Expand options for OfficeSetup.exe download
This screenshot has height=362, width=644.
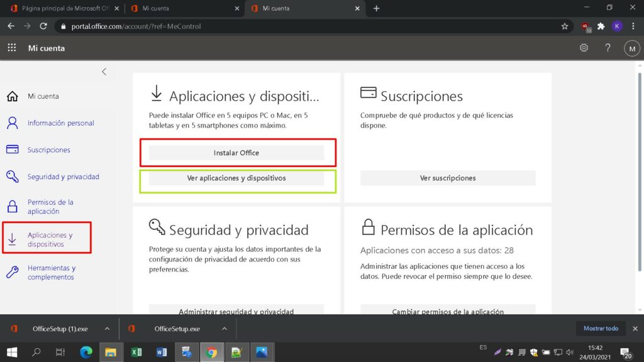point(225,329)
